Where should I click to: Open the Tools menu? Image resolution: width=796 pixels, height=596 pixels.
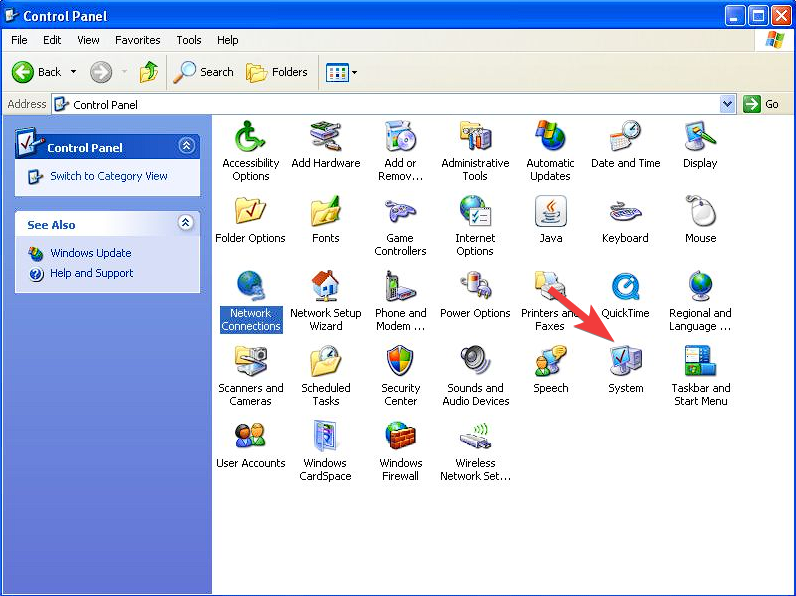pyautogui.click(x=188, y=40)
